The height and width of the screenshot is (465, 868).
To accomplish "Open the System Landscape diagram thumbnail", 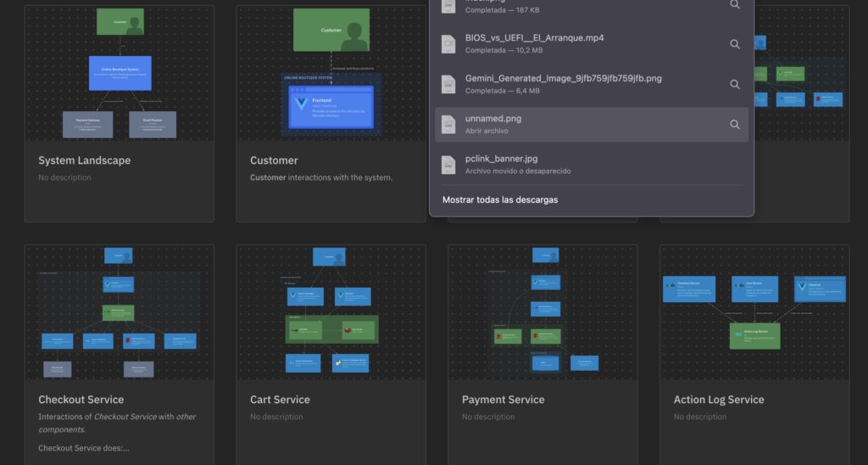I will 120,73.
